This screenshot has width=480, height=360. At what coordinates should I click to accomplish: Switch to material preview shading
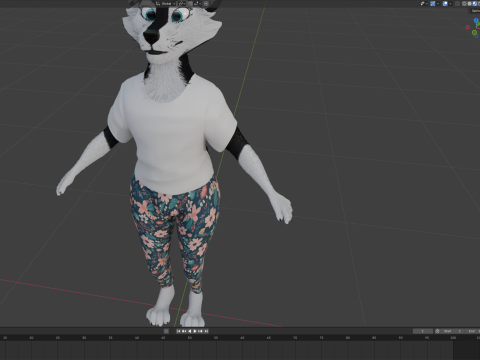(x=475, y=3)
